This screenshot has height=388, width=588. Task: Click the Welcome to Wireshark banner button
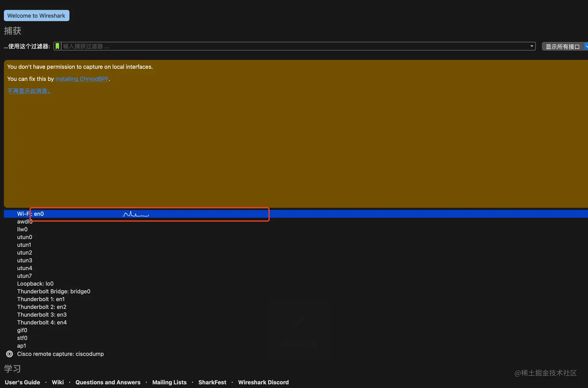coord(37,16)
